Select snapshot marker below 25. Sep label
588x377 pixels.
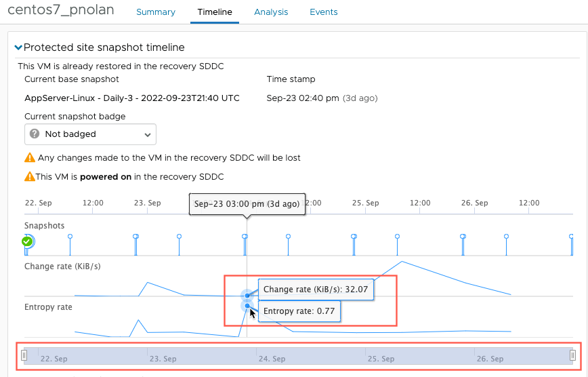click(x=354, y=237)
